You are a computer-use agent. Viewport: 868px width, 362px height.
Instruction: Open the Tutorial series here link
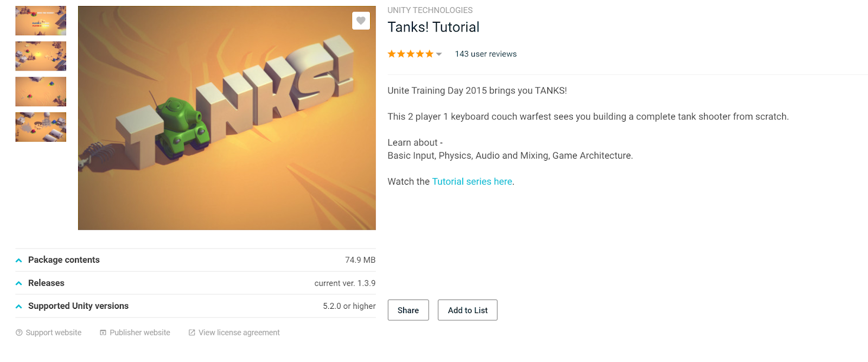pos(472,181)
